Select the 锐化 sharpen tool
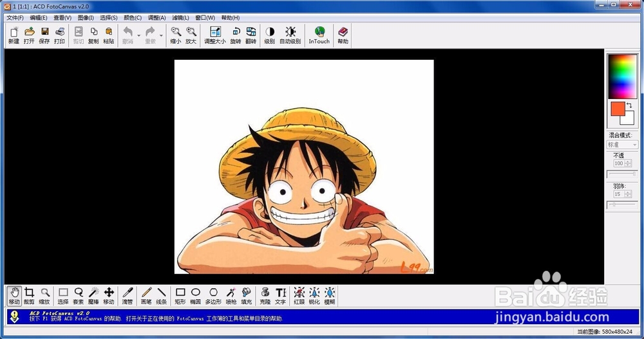 (315, 296)
